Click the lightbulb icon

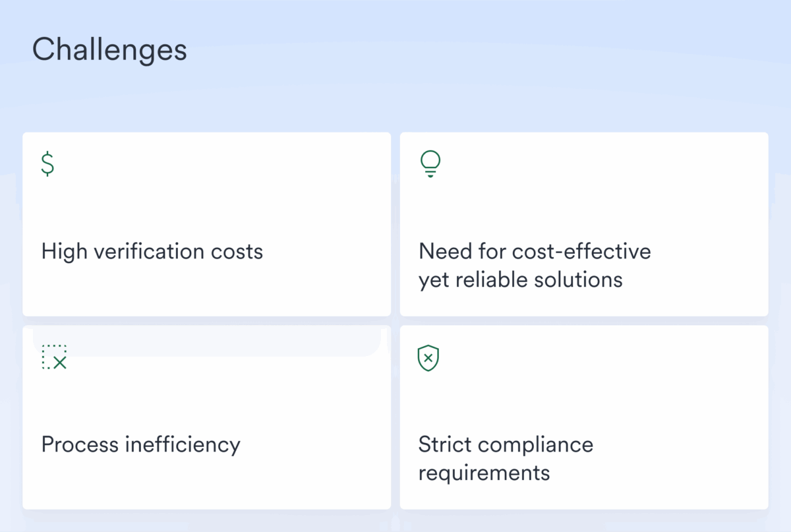pos(430,164)
